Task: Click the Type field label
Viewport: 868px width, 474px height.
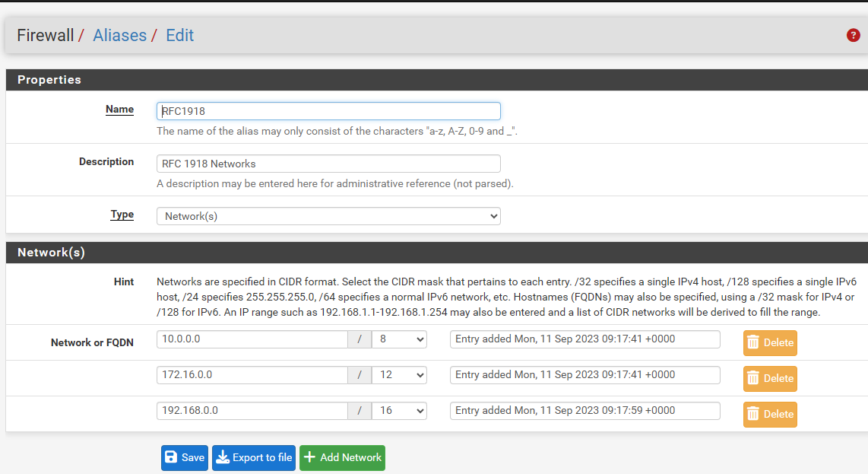Action: (x=122, y=214)
